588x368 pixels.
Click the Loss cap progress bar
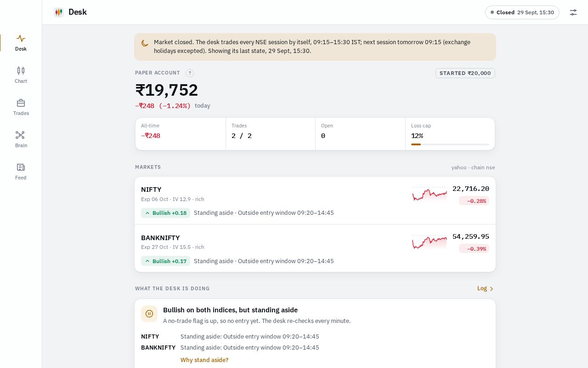(x=450, y=144)
